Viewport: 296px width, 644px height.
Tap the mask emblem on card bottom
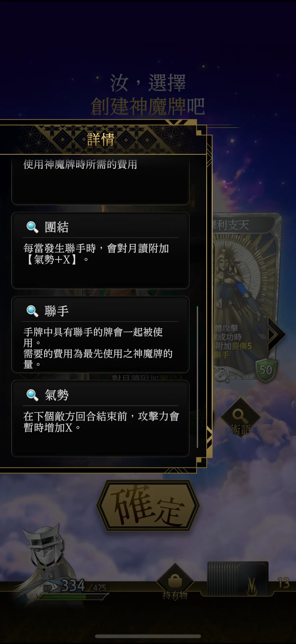point(221,374)
